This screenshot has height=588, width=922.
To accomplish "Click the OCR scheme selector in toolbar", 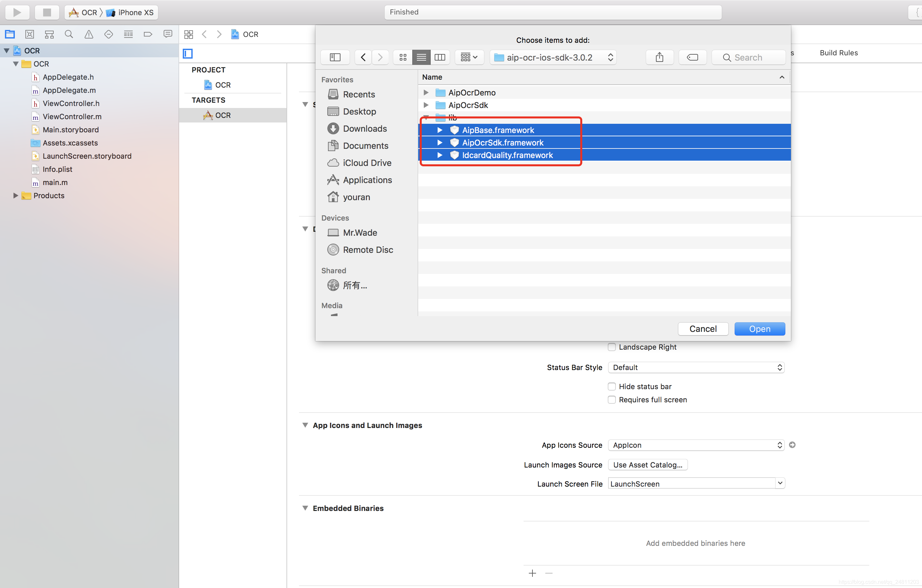I will pyautogui.click(x=83, y=13).
